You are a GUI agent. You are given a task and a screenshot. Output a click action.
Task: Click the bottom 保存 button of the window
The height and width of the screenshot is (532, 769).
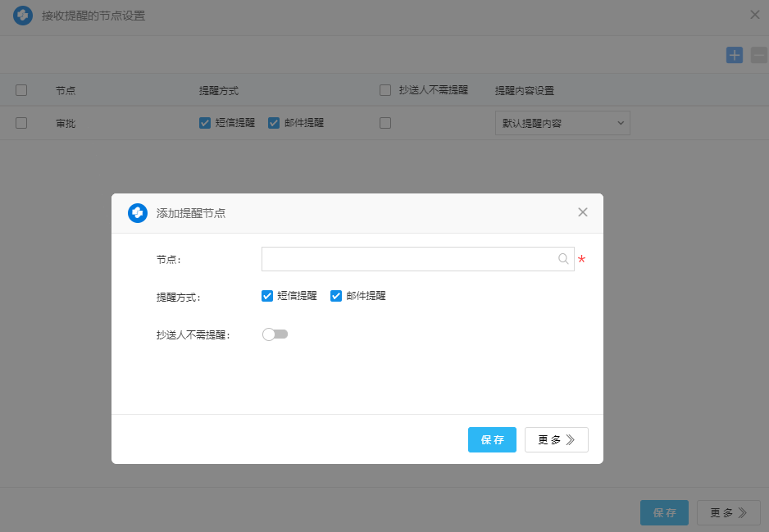[664, 513]
